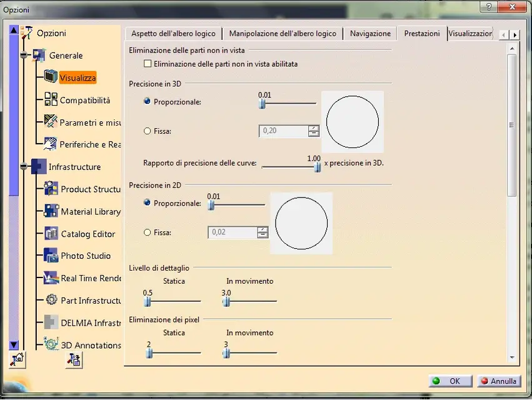Click the 2D precision circle preview
This screenshot has height=400, width=532.
coord(301,223)
